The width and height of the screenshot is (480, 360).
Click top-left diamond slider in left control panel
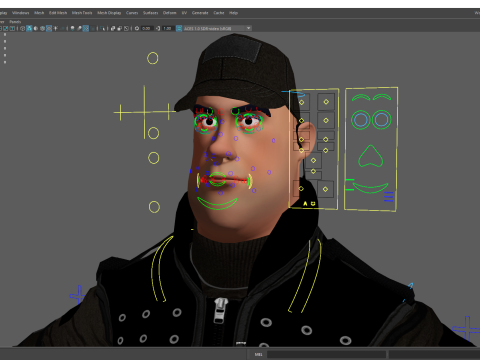302,102
